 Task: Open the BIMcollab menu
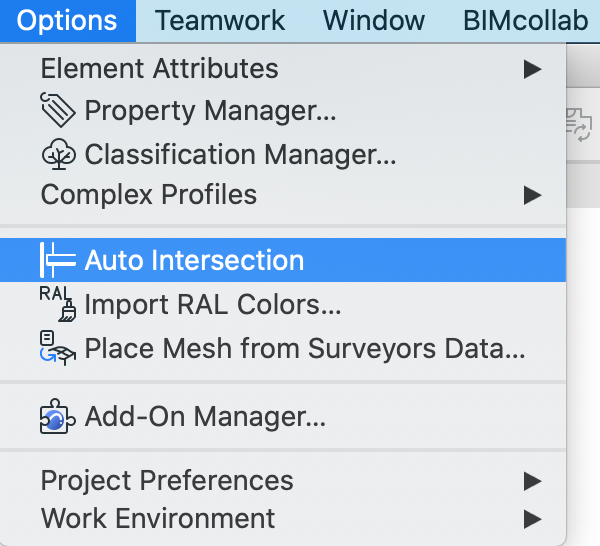pyautogui.click(x=526, y=20)
